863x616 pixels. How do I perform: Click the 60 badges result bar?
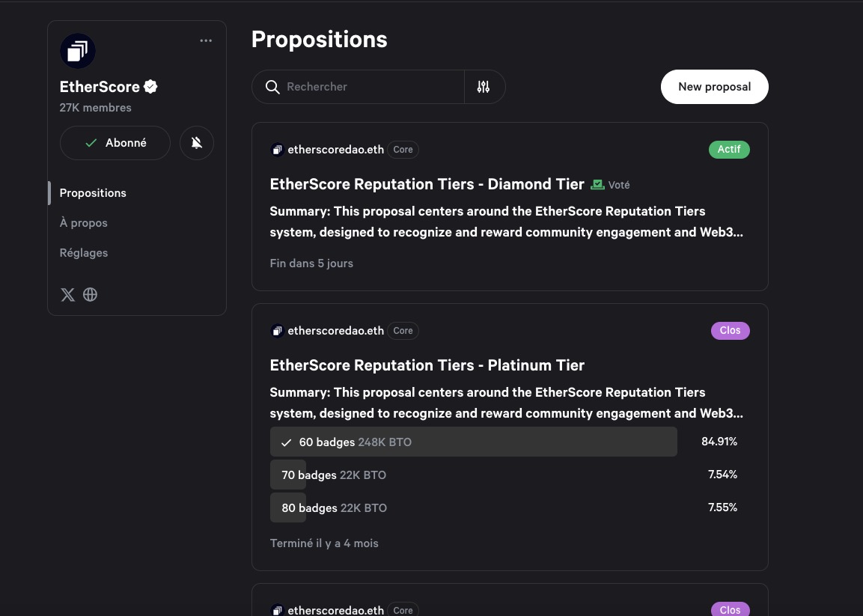473,442
